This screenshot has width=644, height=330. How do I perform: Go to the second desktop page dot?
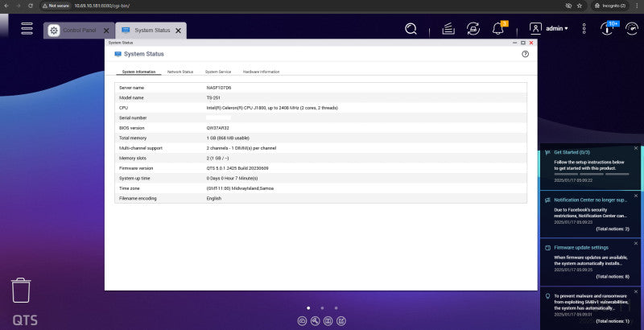point(323,307)
